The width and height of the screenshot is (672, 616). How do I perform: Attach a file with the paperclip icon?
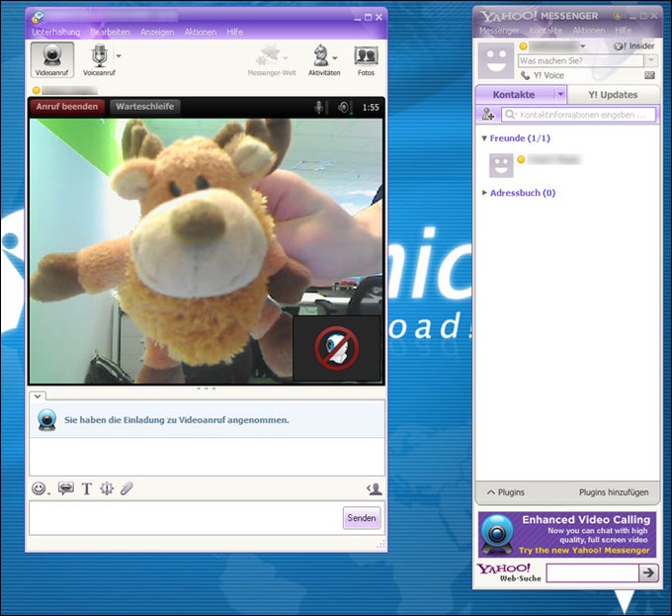pyautogui.click(x=126, y=488)
